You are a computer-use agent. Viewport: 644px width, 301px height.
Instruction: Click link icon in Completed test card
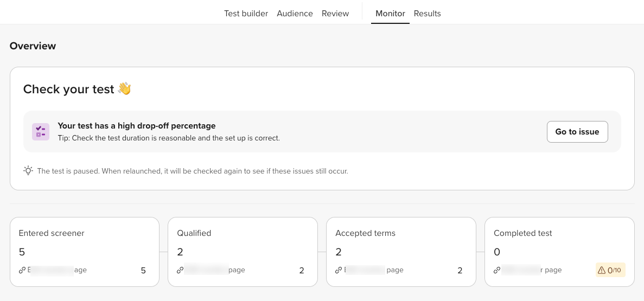tap(497, 270)
